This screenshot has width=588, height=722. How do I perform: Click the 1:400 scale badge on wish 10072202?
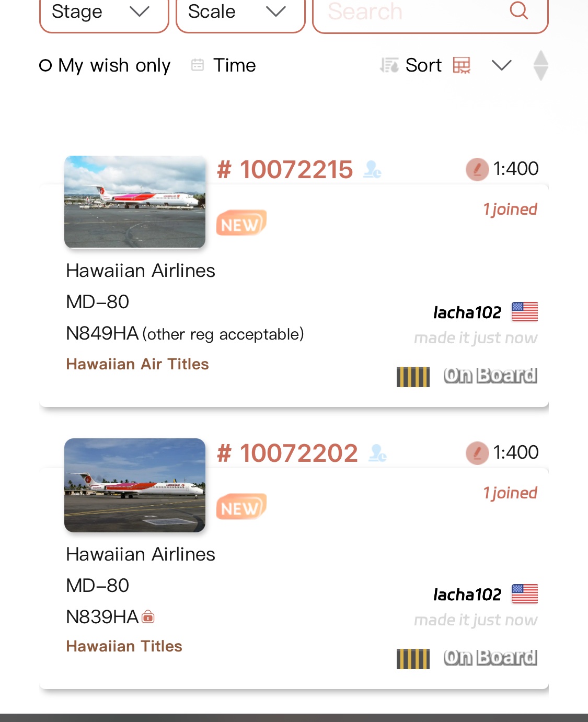[502, 452]
